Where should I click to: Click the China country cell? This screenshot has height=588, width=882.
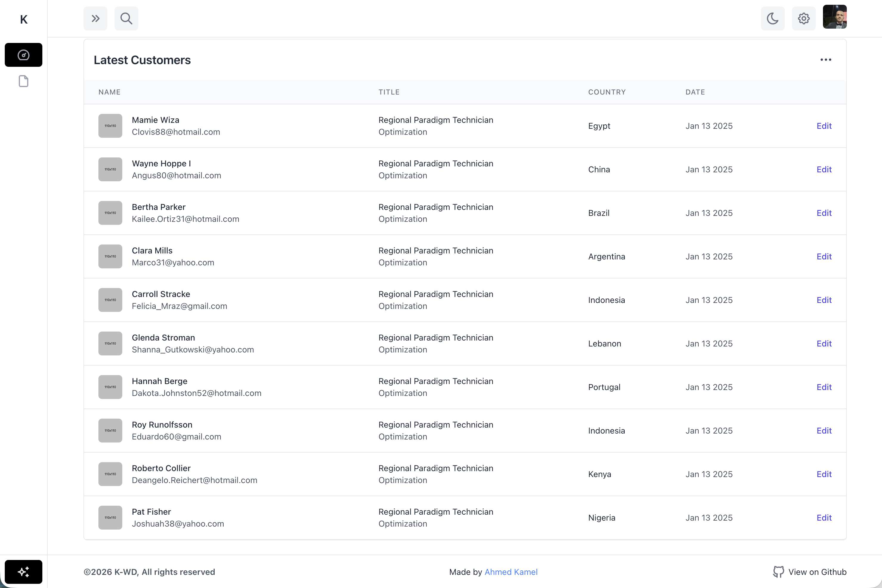pos(599,169)
